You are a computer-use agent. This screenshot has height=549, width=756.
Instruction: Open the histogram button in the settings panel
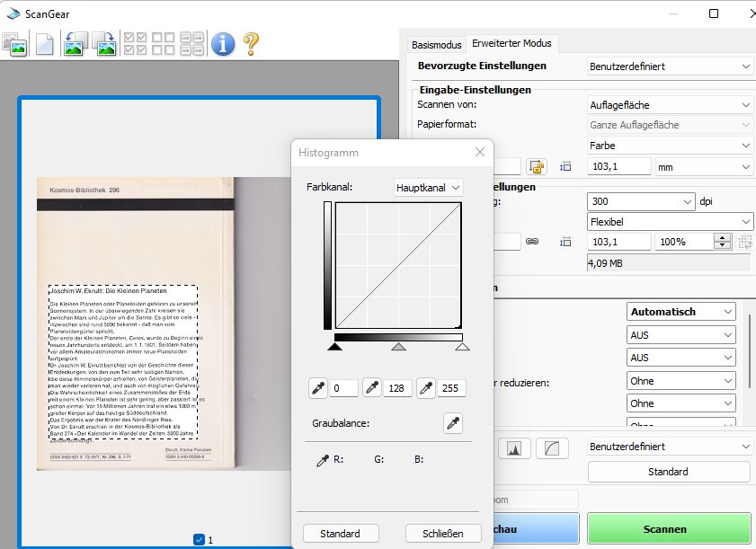[514, 448]
